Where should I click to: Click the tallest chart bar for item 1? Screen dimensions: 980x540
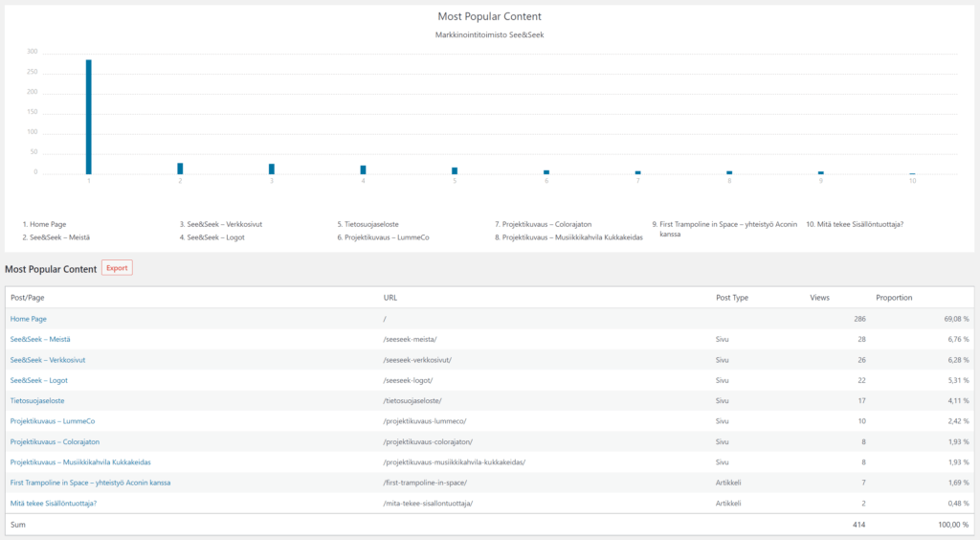click(x=89, y=117)
